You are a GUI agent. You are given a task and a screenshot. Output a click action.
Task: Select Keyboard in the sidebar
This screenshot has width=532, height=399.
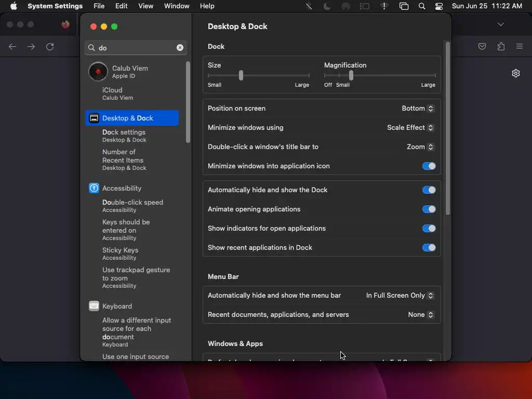pyautogui.click(x=132, y=306)
